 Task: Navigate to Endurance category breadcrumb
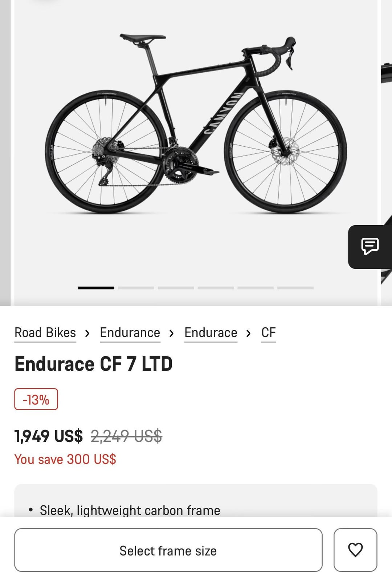(x=130, y=333)
